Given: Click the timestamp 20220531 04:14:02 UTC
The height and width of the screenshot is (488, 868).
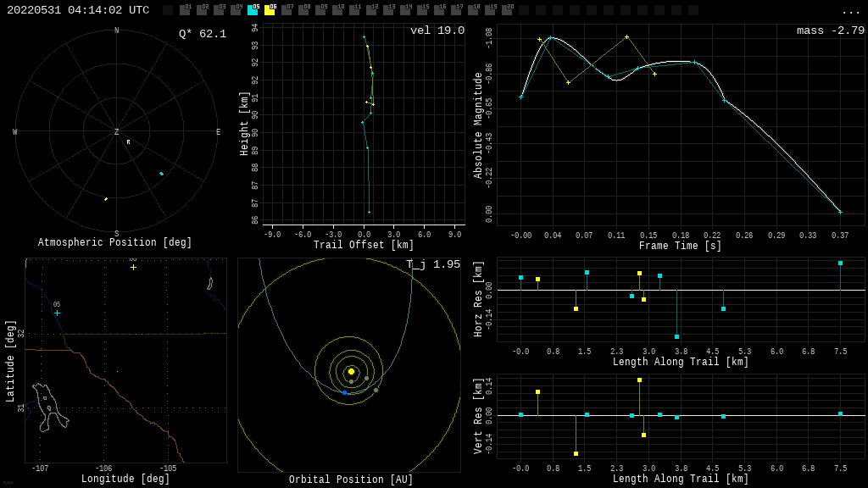Looking at the screenshot, I should tap(78, 10).
